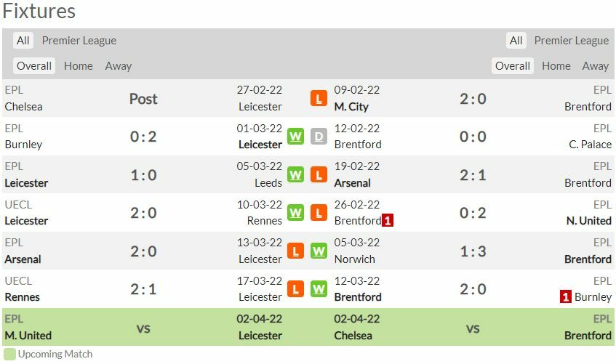Click the 1:3 Norwich Brentford score
616x364 pixels.
(x=473, y=251)
